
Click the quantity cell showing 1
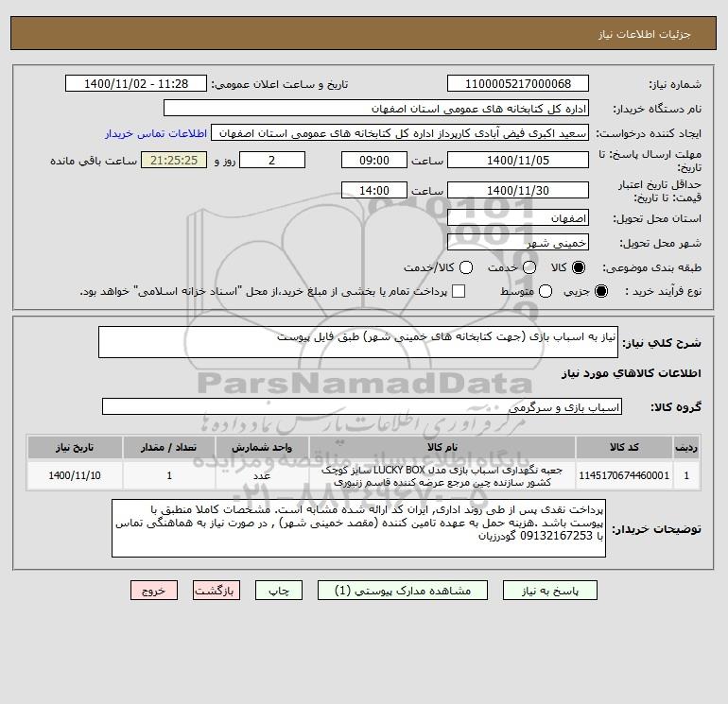(169, 475)
